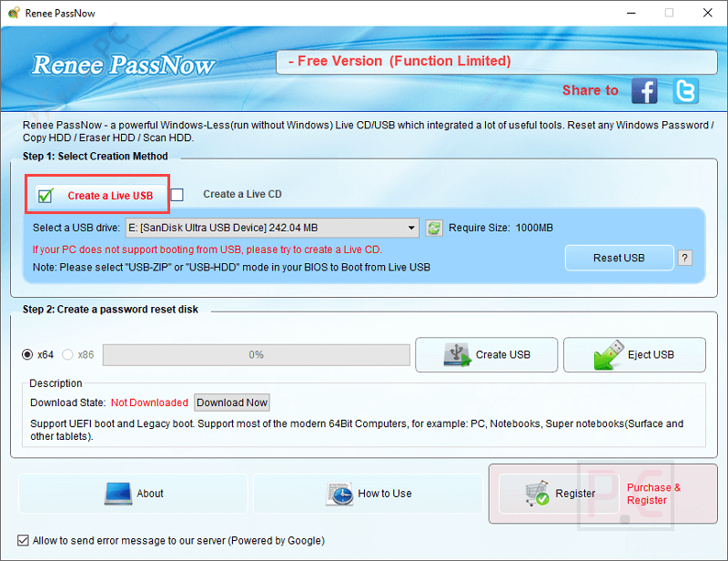Open the How to Use guide
This screenshot has width=728, height=561.
[x=368, y=493]
